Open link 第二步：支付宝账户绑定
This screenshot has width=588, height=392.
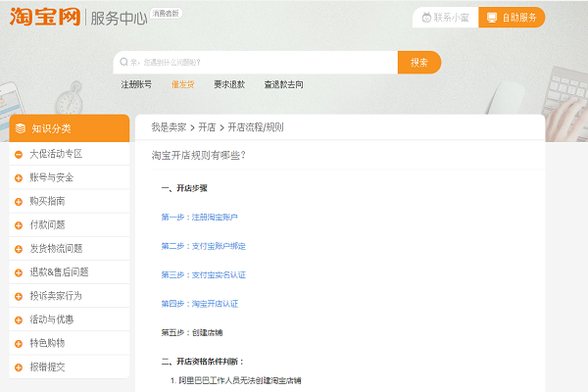coord(203,246)
